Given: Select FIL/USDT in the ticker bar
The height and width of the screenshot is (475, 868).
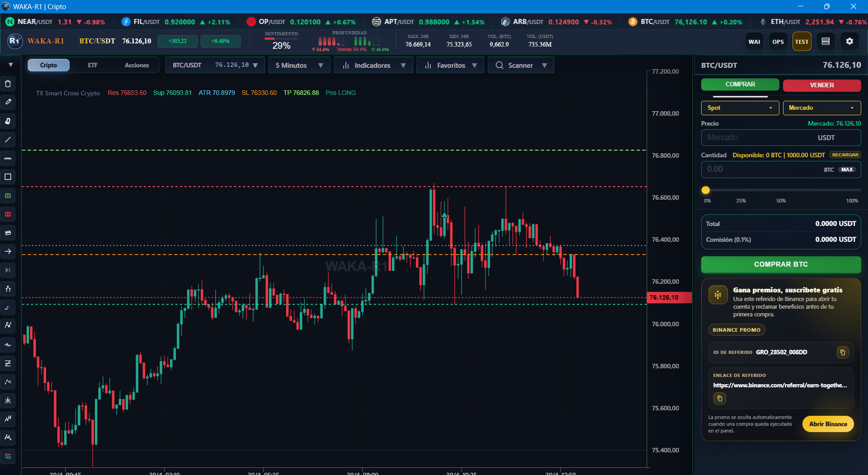Looking at the screenshot, I should 176,22.
